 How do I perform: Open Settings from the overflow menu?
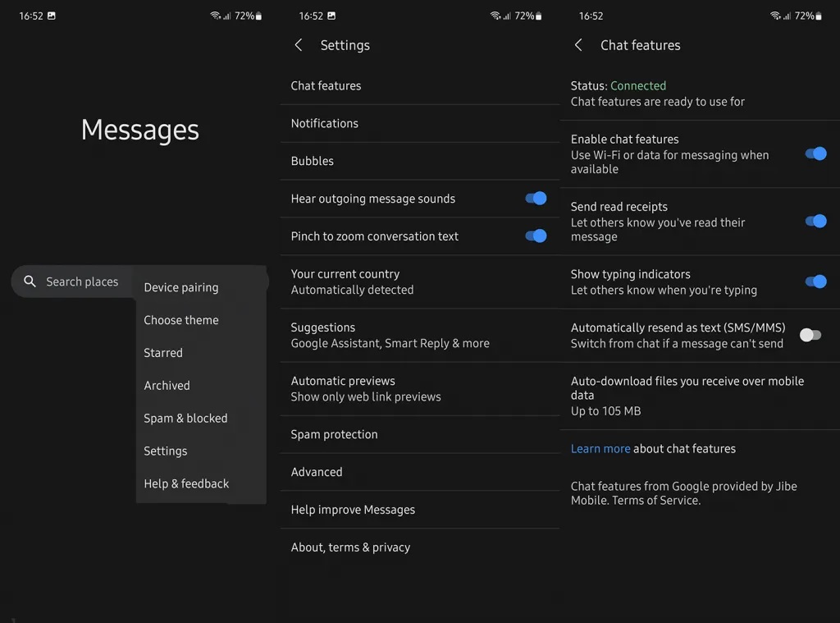(x=201, y=451)
